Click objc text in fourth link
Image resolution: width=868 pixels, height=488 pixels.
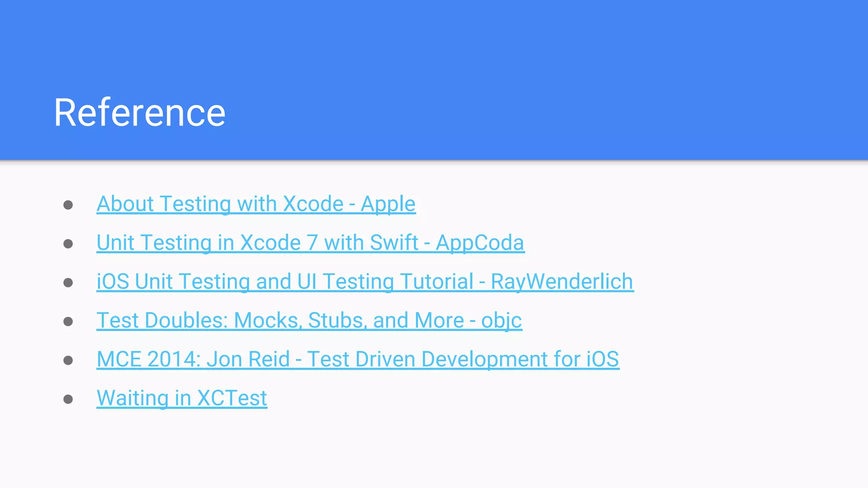click(x=501, y=321)
